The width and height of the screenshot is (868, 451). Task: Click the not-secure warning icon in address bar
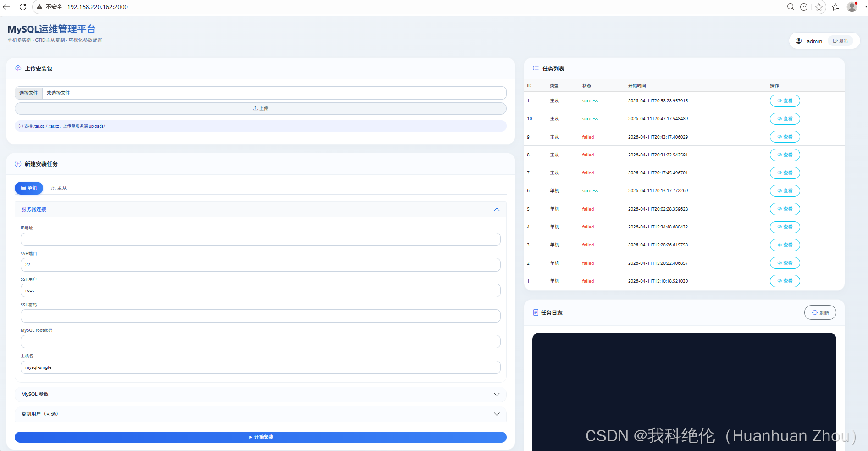coord(39,7)
